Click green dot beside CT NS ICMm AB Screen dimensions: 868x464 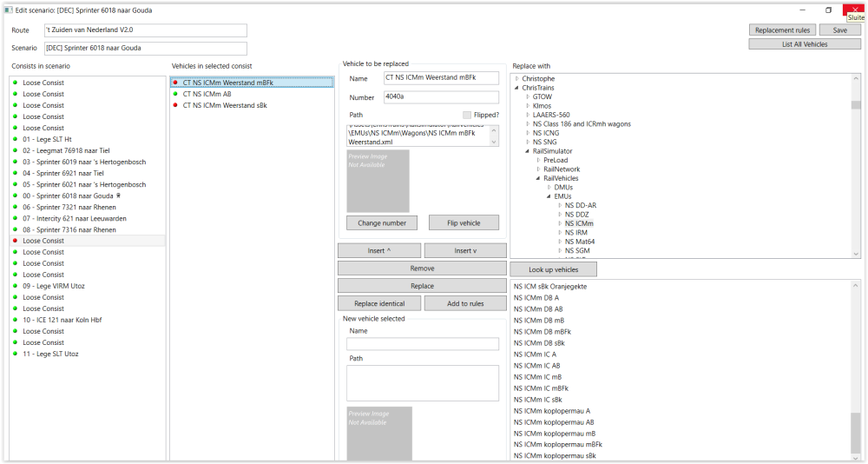point(175,94)
